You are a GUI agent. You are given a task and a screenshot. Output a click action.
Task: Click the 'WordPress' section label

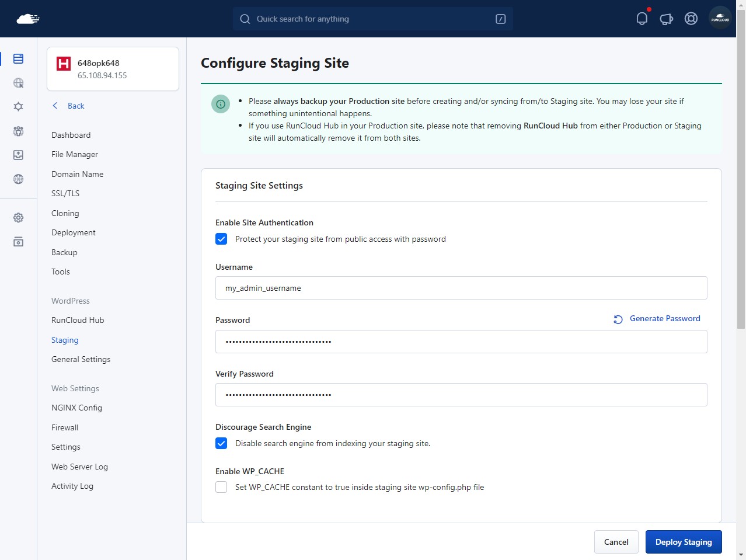71,301
